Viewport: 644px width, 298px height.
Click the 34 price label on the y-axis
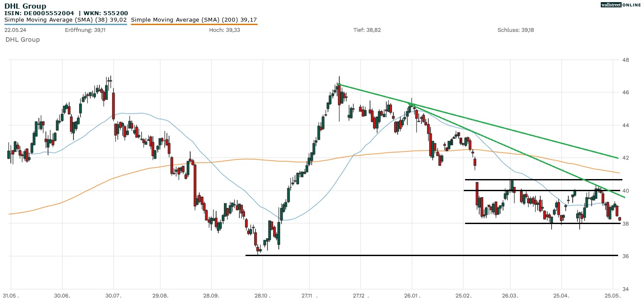pos(625,289)
